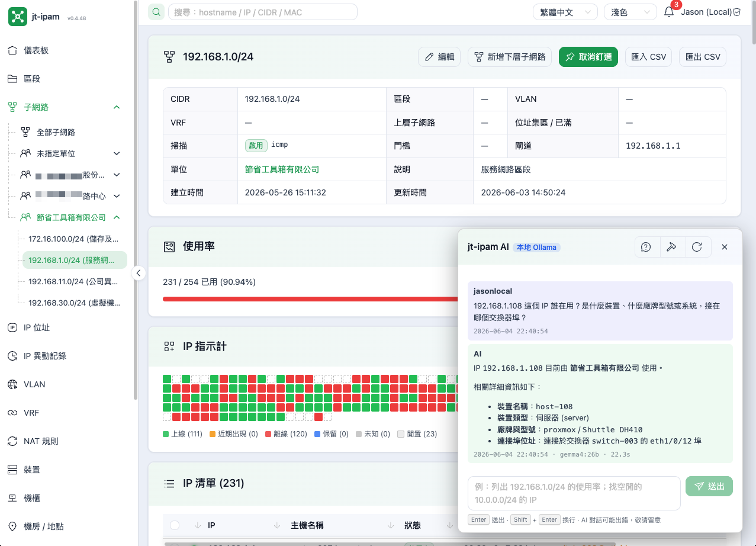Viewport: 756px width, 546px height.
Task: Click the 送出 send button in AI panel
Action: (709, 486)
